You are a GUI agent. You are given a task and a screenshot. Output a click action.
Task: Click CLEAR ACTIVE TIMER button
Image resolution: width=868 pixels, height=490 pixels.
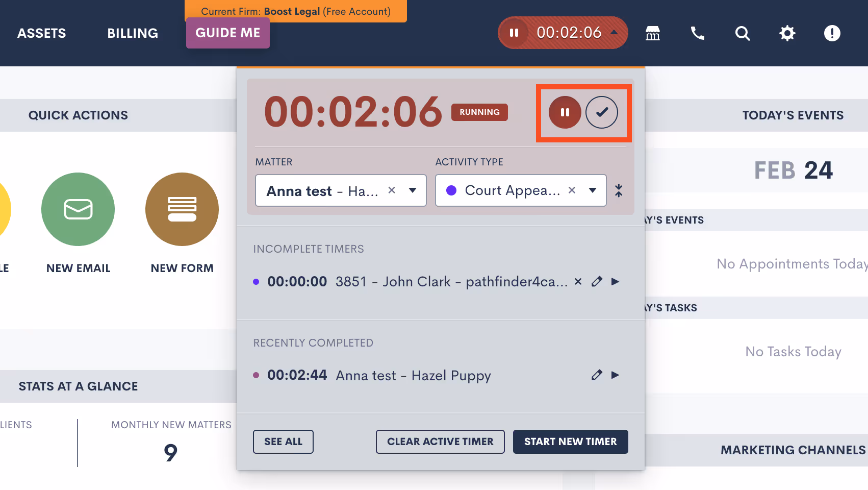[440, 442]
